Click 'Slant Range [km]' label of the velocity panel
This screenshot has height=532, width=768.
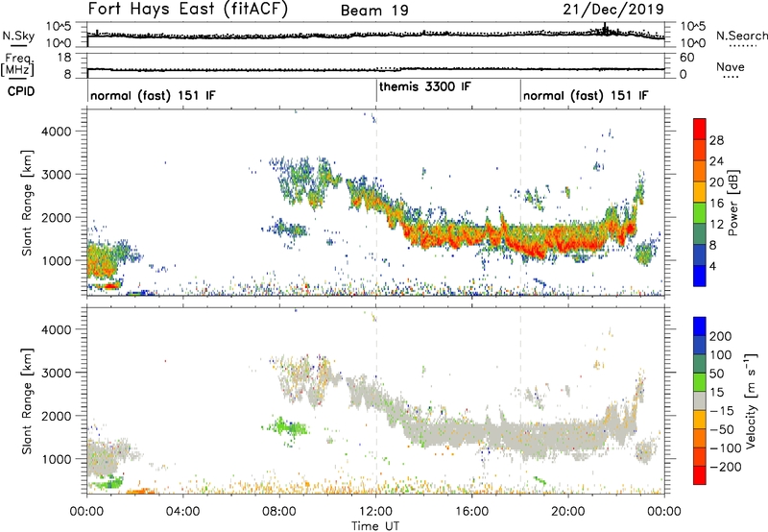pos(27,401)
